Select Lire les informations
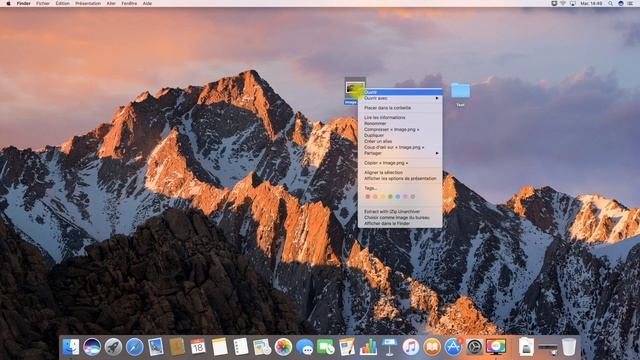 400,118
